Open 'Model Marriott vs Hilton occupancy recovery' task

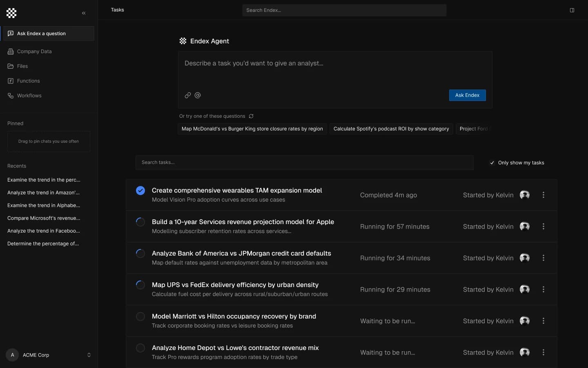(x=234, y=316)
